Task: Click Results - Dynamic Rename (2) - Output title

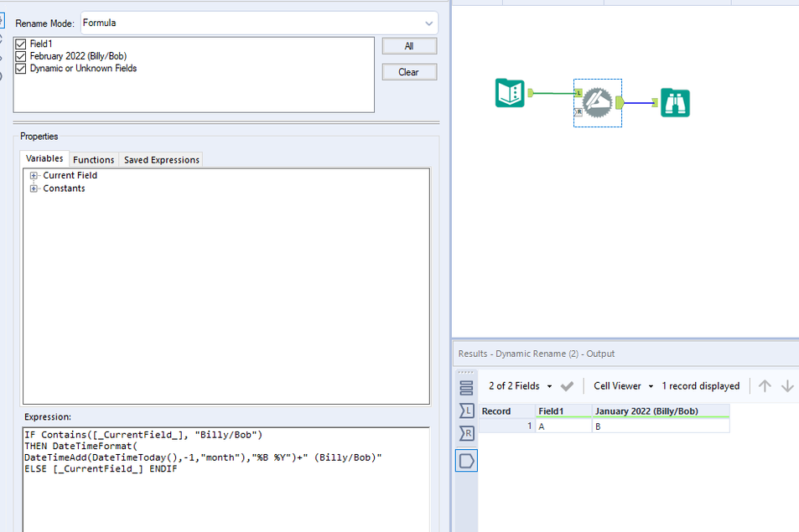Action: 536,354
